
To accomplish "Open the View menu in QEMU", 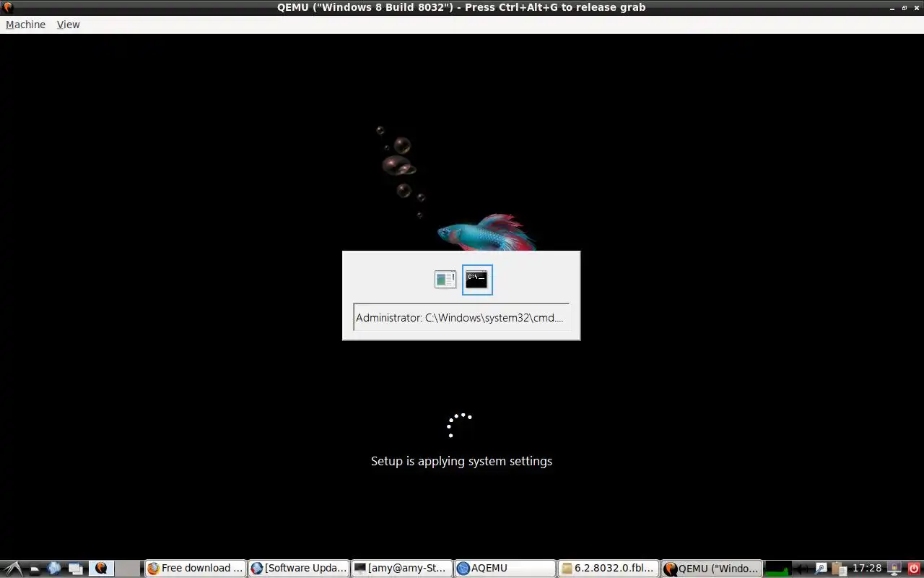I will 69,25.
